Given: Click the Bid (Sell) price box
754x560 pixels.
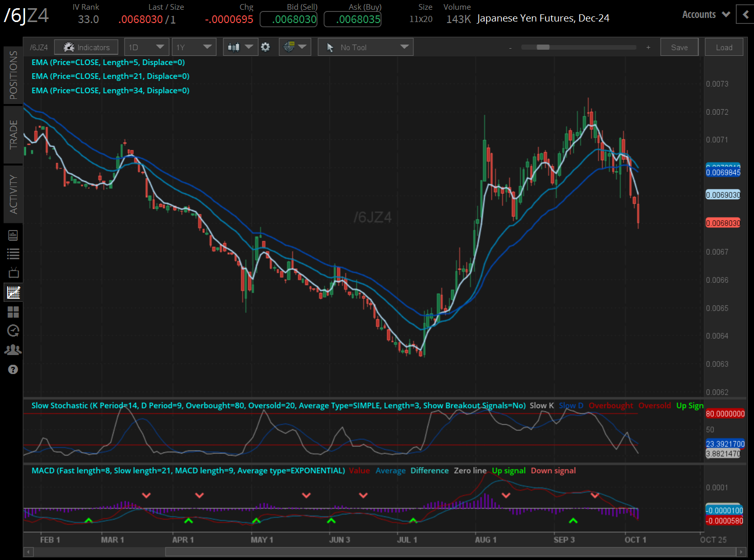Looking at the screenshot, I should point(288,19).
